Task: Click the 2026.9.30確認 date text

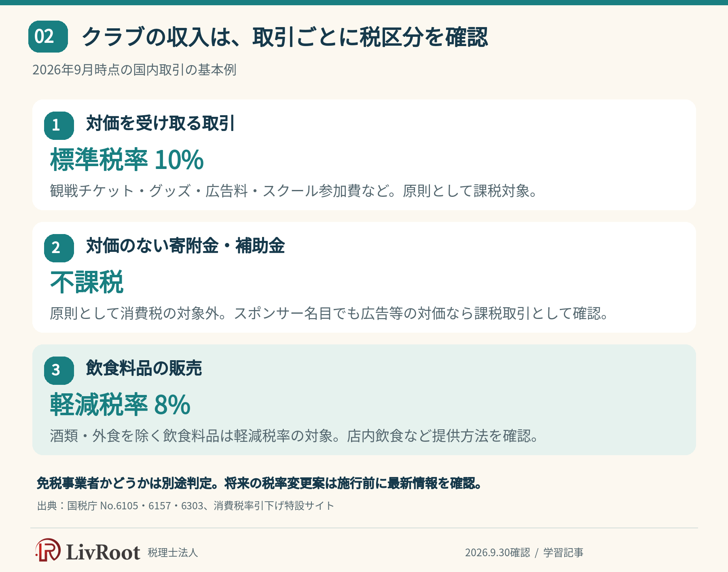Action: pos(497,553)
